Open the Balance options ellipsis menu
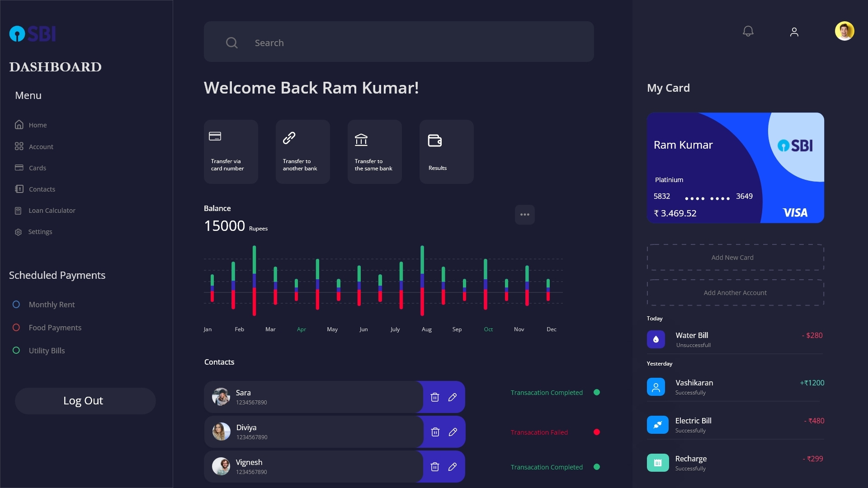Viewport: 868px width, 488px height. pos(524,215)
